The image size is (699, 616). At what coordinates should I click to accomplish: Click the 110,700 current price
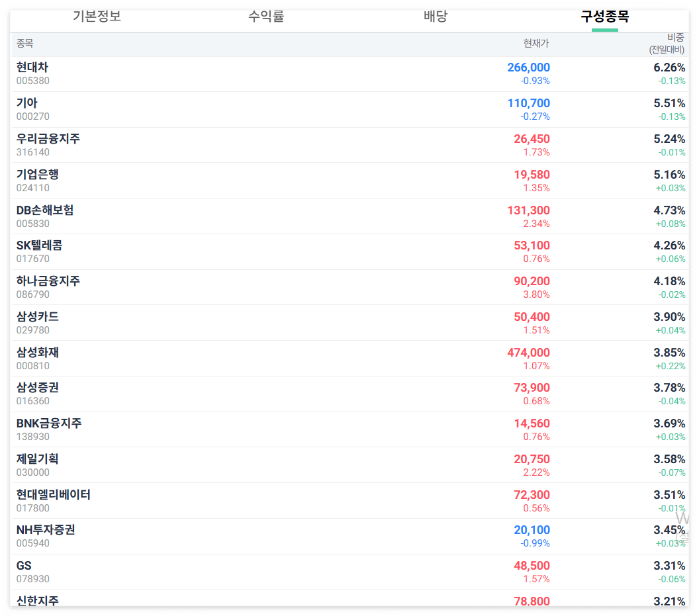click(529, 103)
